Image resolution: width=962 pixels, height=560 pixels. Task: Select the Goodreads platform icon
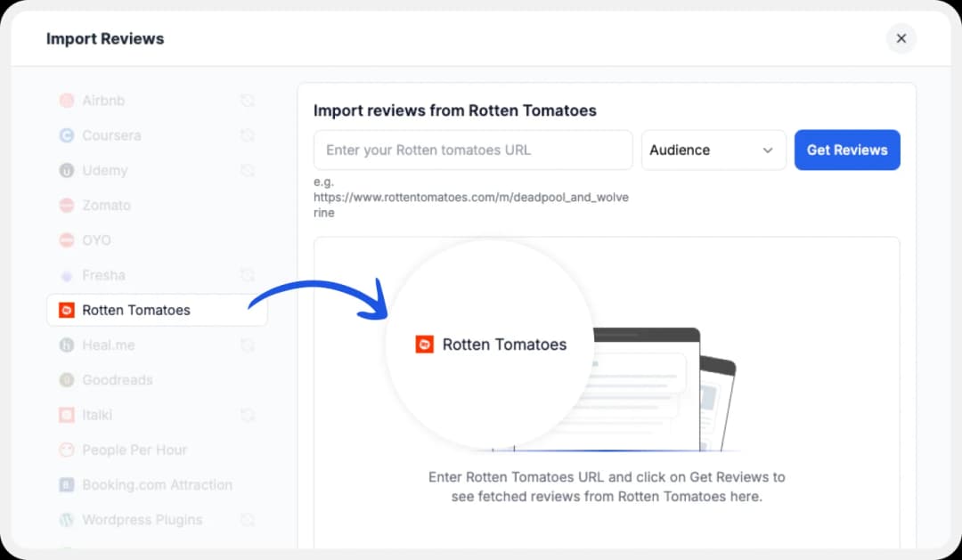pos(67,379)
